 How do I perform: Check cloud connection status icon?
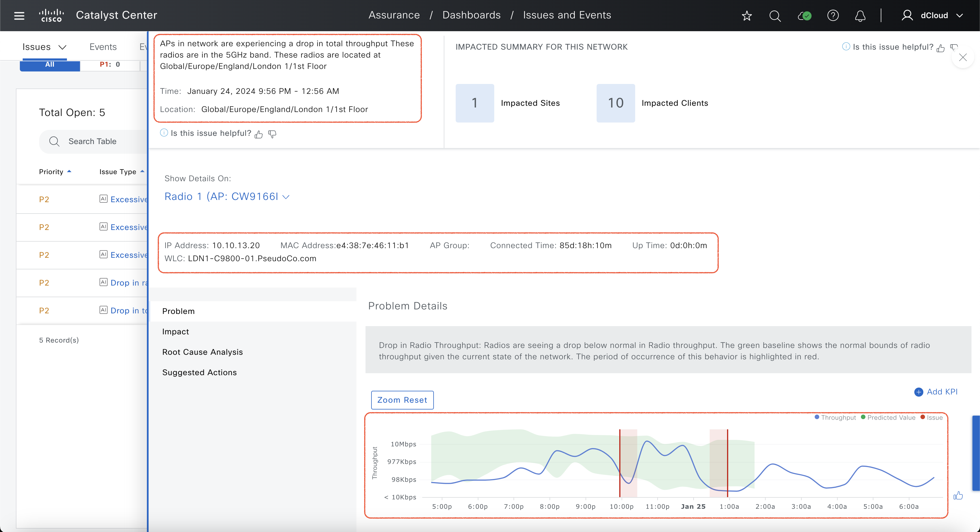pos(804,16)
